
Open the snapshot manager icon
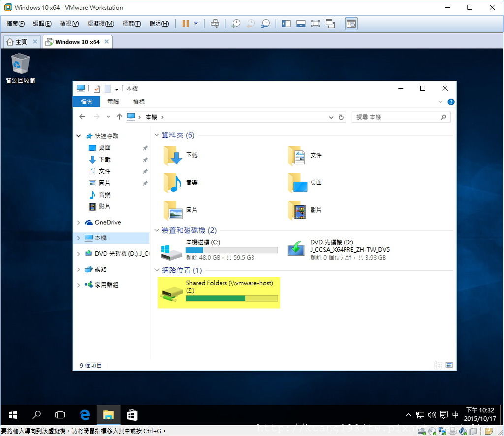click(x=265, y=24)
